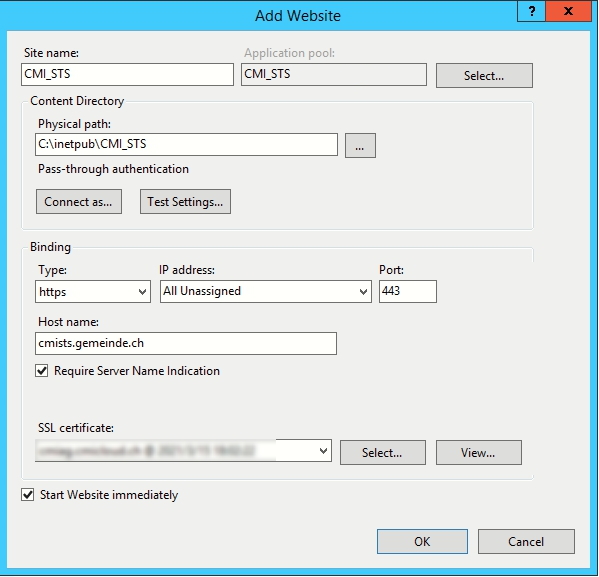Viewport: 599px width, 577px height.
Task: Confirm with the OK button
Action: (422, 541)
